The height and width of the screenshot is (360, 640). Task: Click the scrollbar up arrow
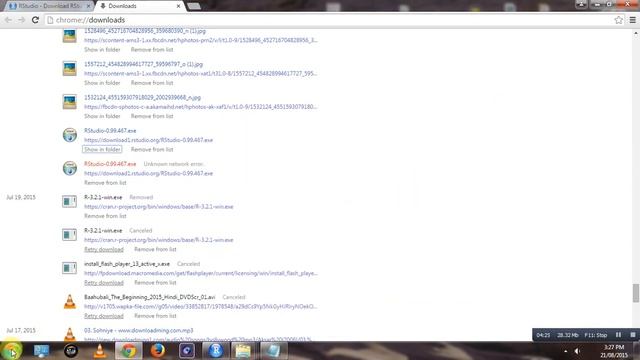click(636, 33)
